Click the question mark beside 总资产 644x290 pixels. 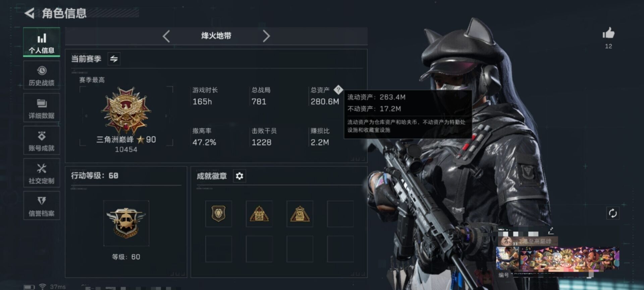(x=338, y=90)
